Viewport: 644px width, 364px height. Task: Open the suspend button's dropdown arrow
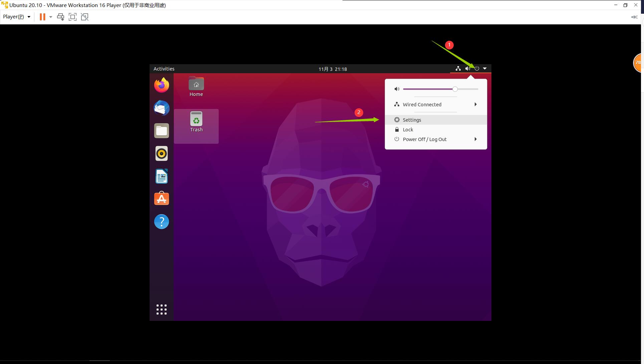pyautogui.click(x=50, y=17)
